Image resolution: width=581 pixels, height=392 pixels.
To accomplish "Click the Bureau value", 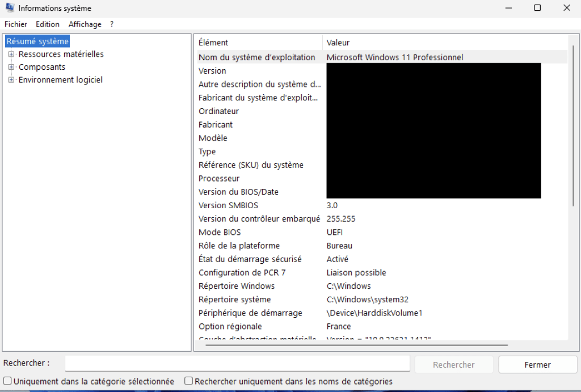I will (x=339, y=246).
